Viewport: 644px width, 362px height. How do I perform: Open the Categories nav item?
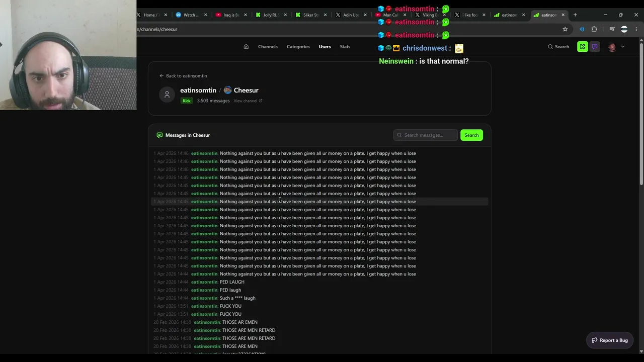click(x=298, y=47)
